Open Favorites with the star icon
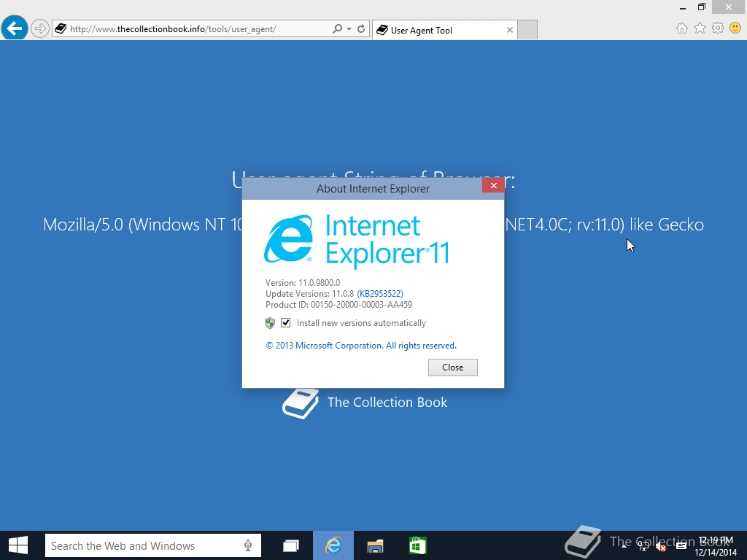The height and width of the screenshot is (560, 747). [700, 28]
